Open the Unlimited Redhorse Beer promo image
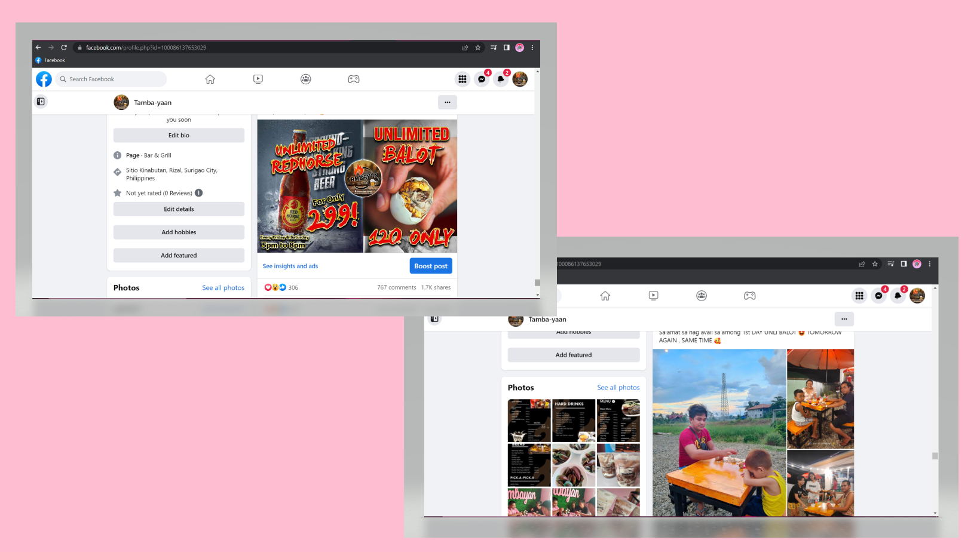The image size is (980, 552). 310,186
